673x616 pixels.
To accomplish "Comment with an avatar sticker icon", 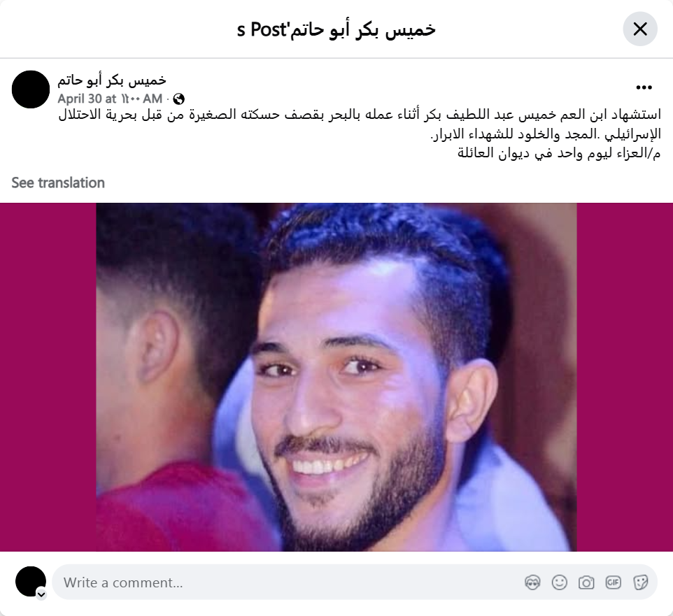I will pos(532,582).
